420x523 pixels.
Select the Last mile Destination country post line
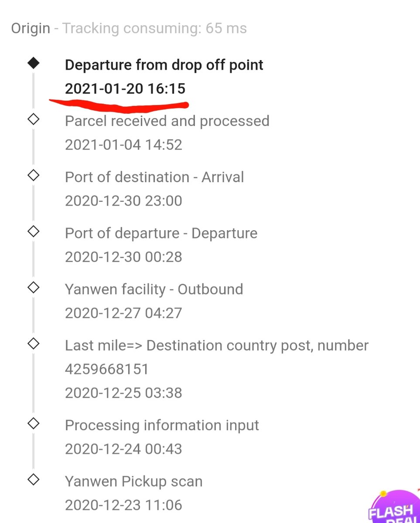217,346
